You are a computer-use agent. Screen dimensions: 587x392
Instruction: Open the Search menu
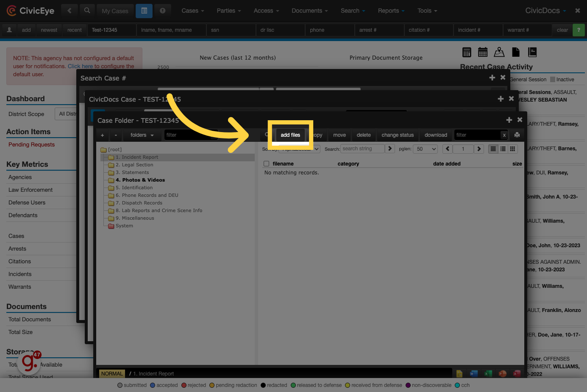(353, 11)
